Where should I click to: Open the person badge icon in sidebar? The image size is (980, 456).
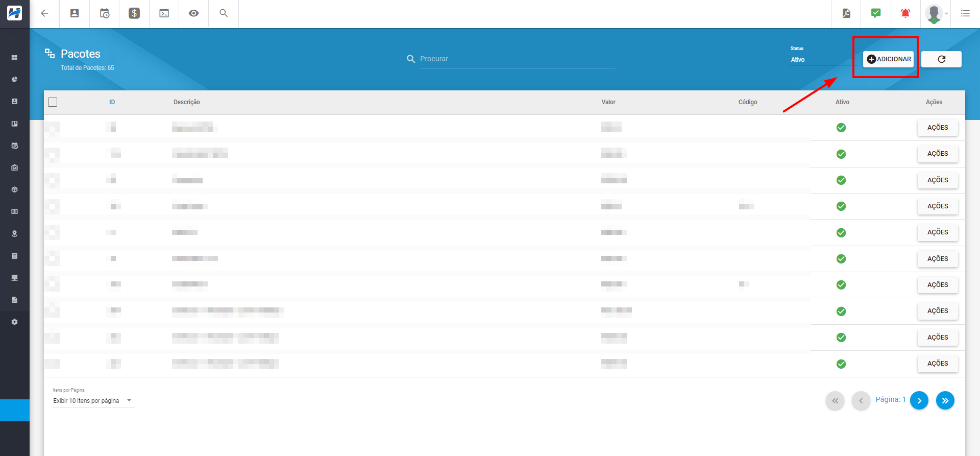(14, 102)
